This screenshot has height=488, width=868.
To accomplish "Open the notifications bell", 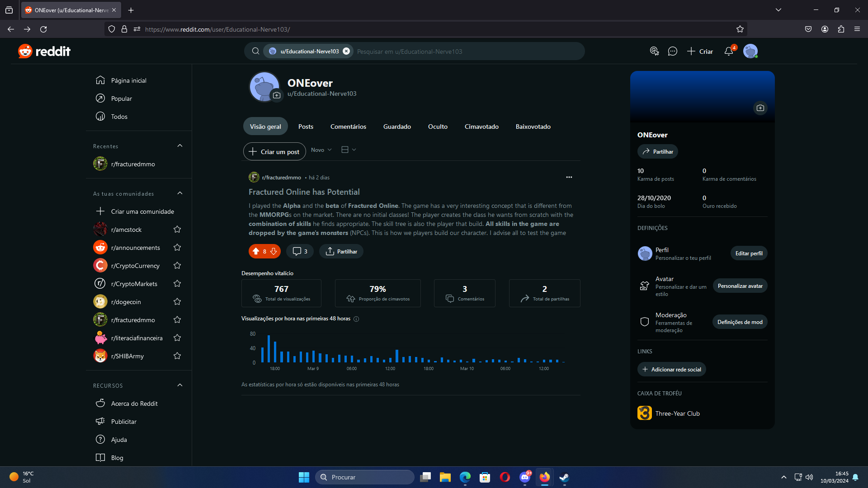I will pos(729,52).
